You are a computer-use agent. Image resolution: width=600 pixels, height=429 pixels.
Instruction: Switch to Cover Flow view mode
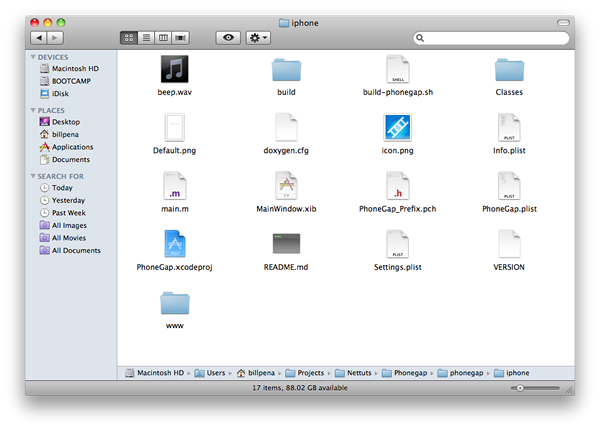[181, 38]
